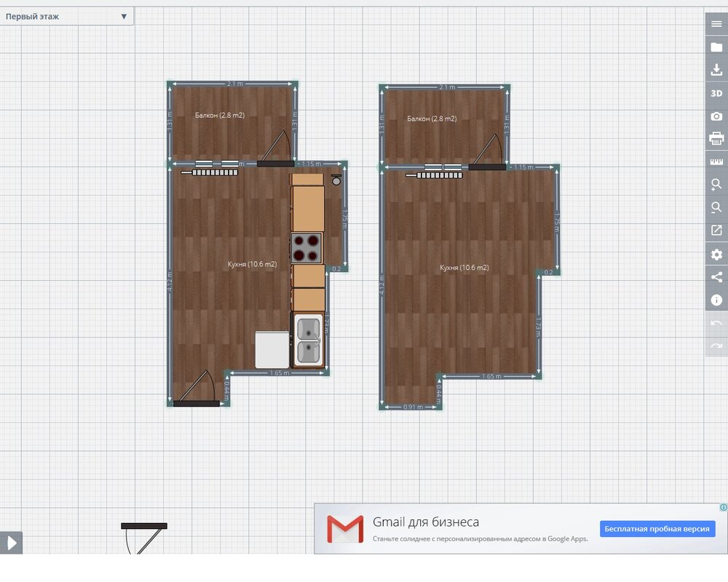Viewport: 728px width, 582px height.
Task: Click the 2.1 m dimension atop right balcony
Action: pos(447,87)
